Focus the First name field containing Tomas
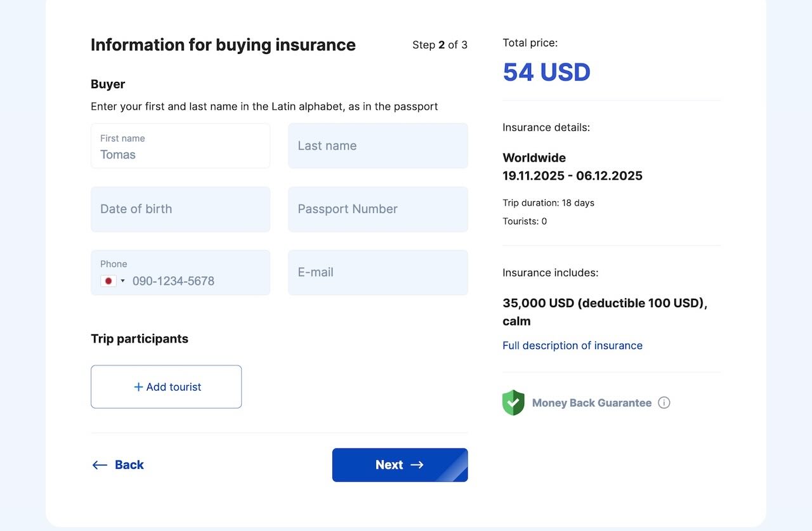Screen dimensions: 812x531 point(180,146)
